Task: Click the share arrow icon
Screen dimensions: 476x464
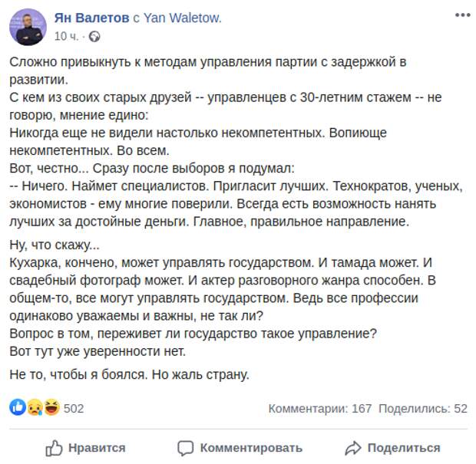Action: (353, 448)
